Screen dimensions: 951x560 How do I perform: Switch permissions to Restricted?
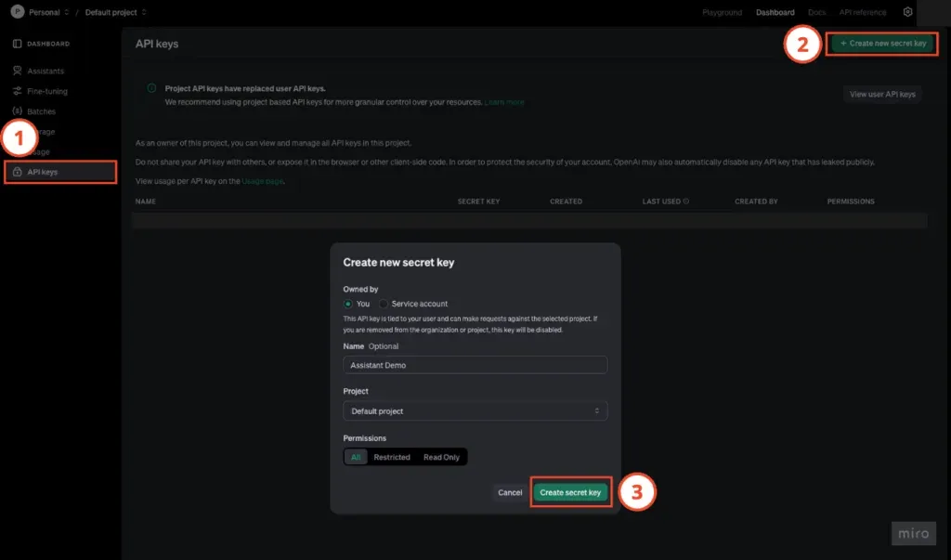click(x=391, y=456)
